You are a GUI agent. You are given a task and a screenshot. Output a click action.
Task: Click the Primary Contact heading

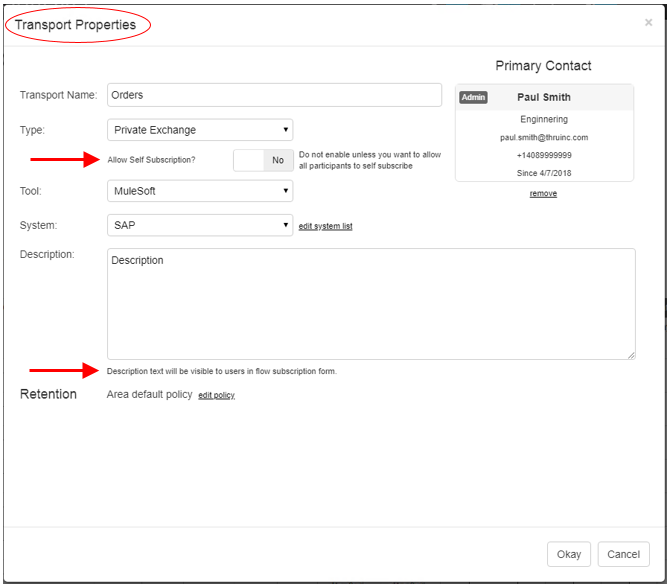(543, 66)
